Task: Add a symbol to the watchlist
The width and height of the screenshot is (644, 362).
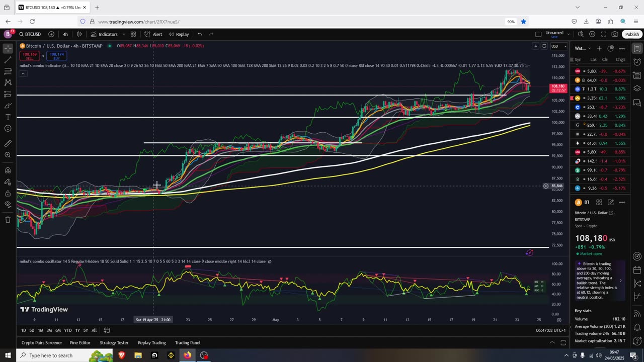Action: (599, 48)
